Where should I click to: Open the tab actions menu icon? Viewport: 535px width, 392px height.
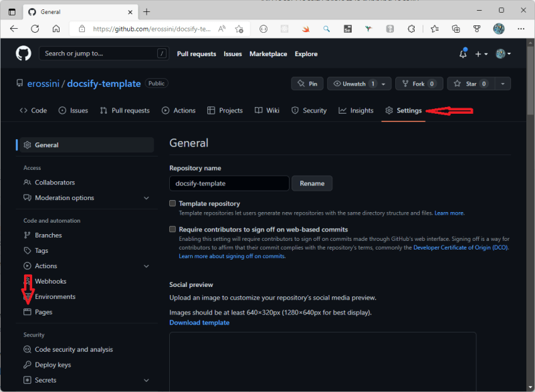click(x=12, y=12)
